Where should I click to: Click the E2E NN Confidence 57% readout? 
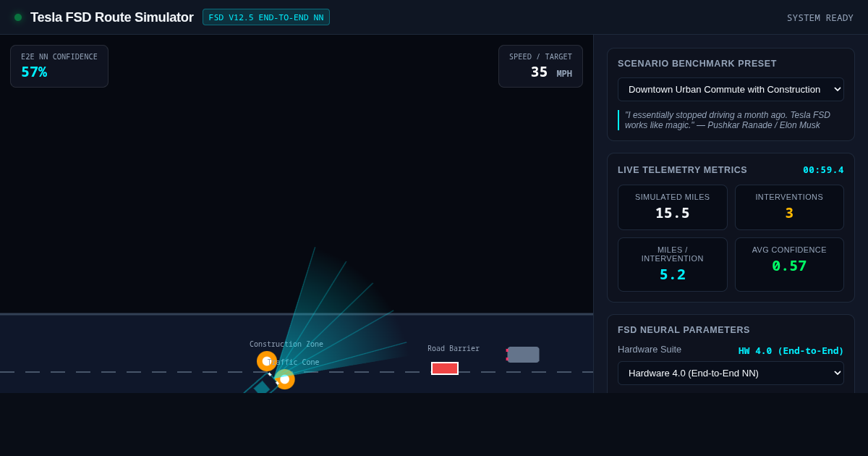tap(59, 66)
